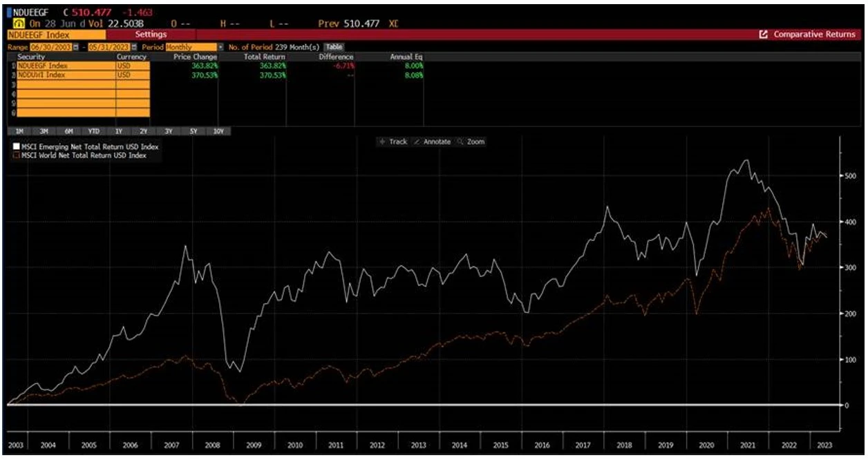
Task: Click the Period field showing Monthly
Action: coord(191,47)
